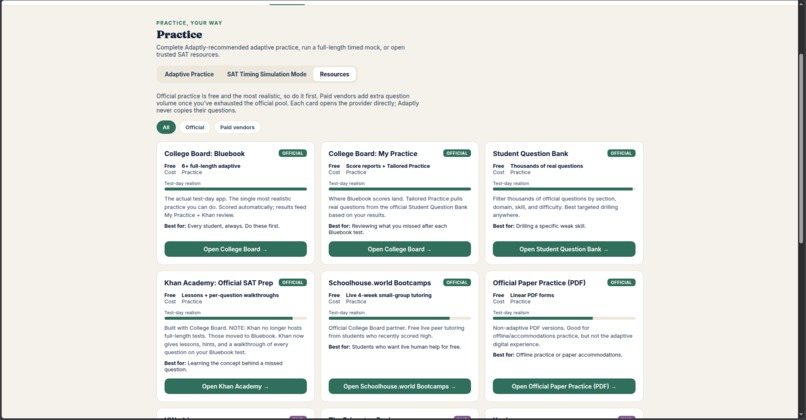Click the Practice page heading
The height and width of the screenshot is (420, 806).
coord(179,34)
